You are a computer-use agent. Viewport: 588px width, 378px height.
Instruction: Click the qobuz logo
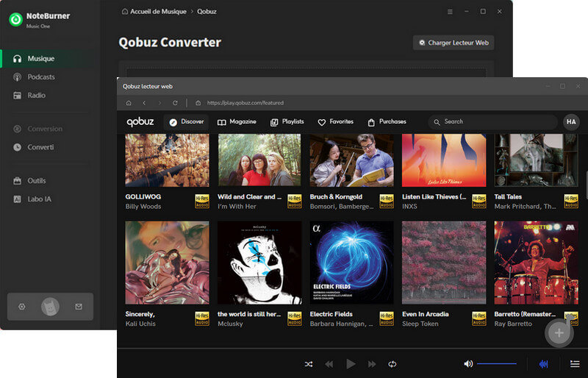[140, 121]
